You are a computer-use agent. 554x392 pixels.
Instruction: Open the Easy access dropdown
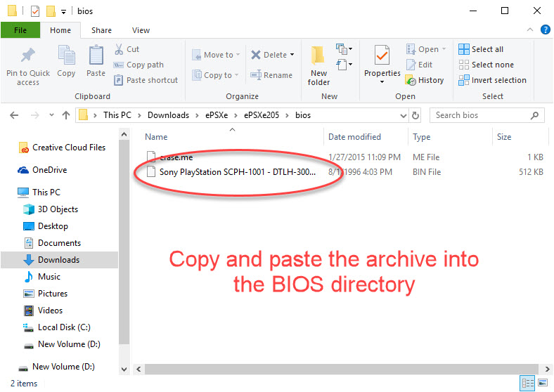344,64
